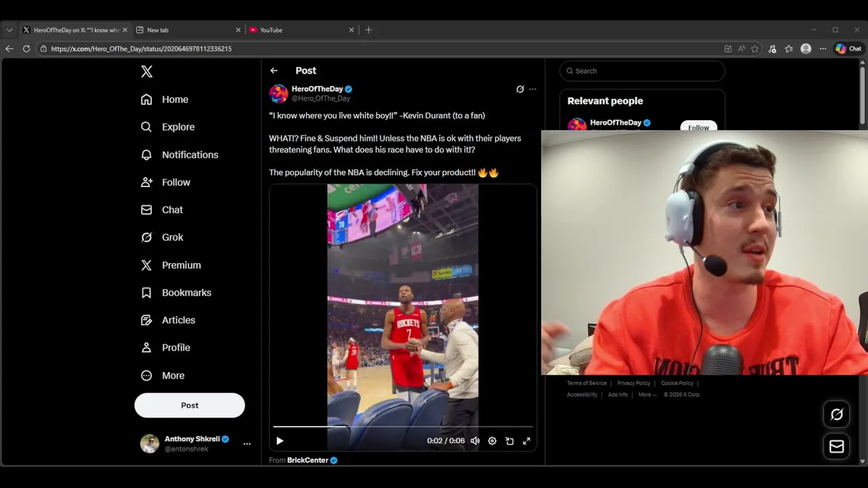Click the white Post button
This screenshot has width=868, height=488.
point(189,405)
